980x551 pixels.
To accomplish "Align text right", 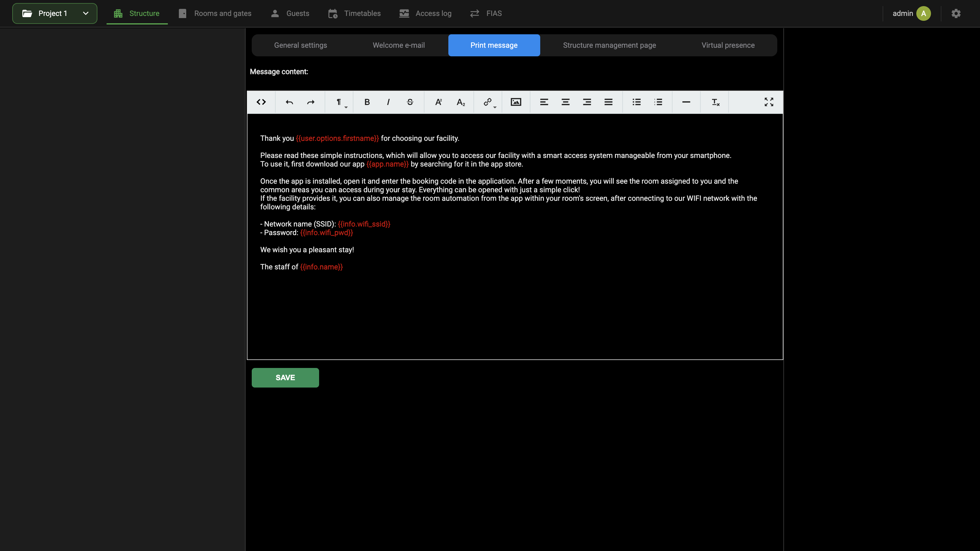I will tap(587, 102).
